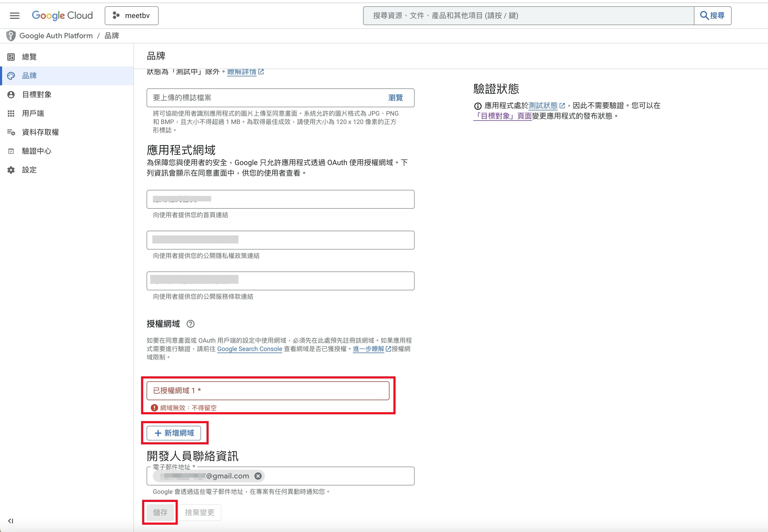Viewport: 768px width, 532px height.
Task: Open 目標對象 in the sidebar
Action: (x=67, y=95)
